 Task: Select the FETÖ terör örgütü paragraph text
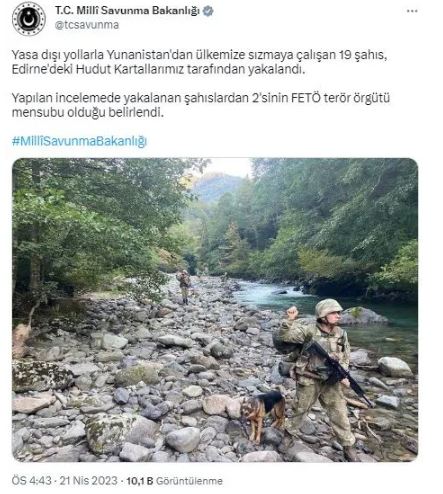(x=201, y=105)
